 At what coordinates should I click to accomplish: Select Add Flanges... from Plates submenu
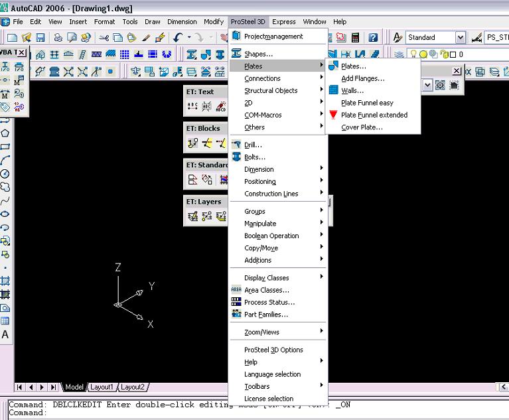point(373,78)
